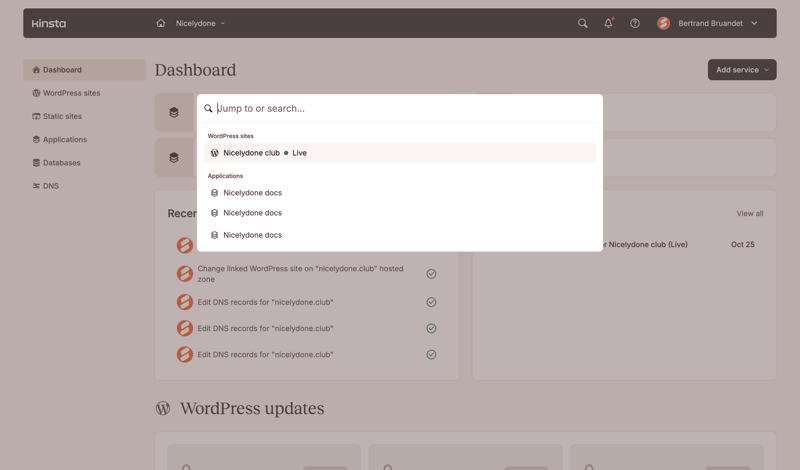Click the WordPress icon beside Nicelydone club

point(214,153)
